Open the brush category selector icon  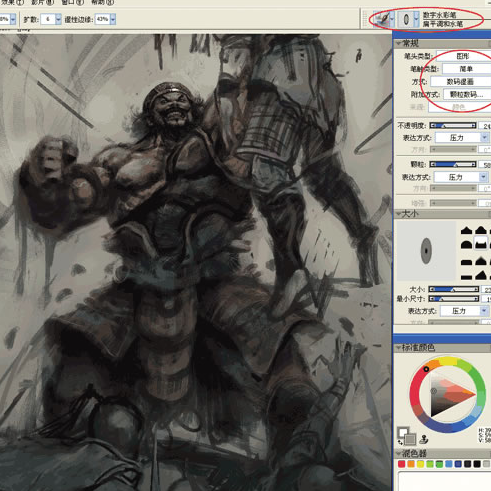382,19
